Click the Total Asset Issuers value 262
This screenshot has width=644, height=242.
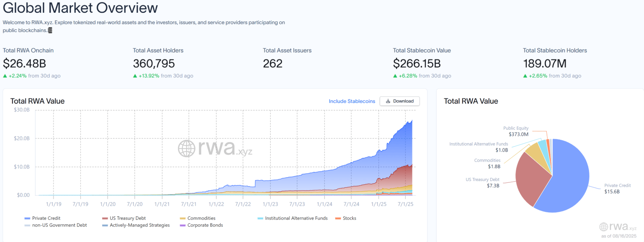coord(273,63)
